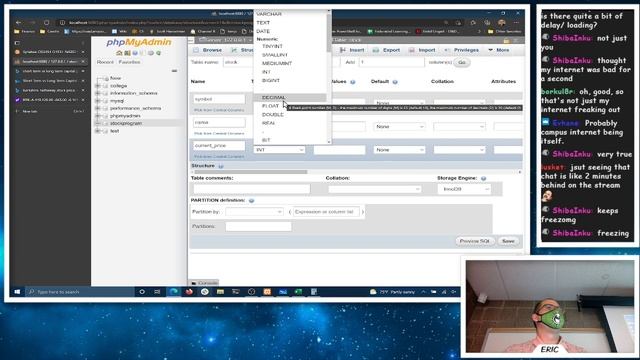Screen dimensions: 640x360
Task: Click the Go button
Action: [462, 62]
